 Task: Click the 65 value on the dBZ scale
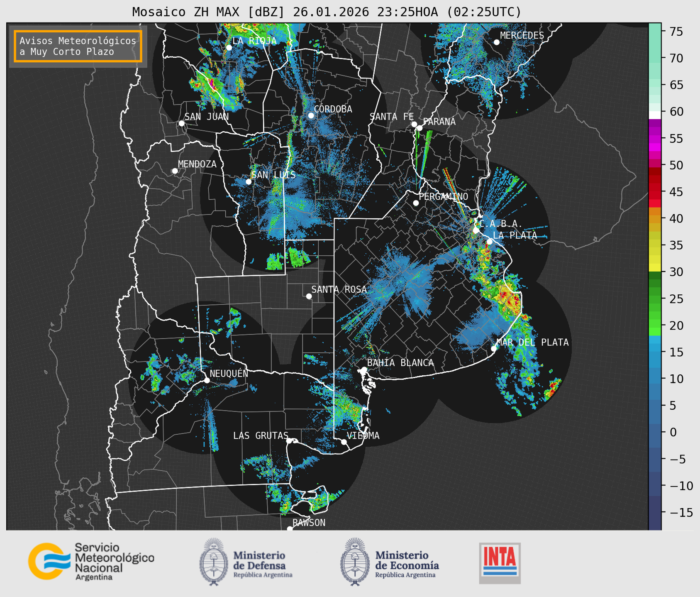tap(676, 85)
